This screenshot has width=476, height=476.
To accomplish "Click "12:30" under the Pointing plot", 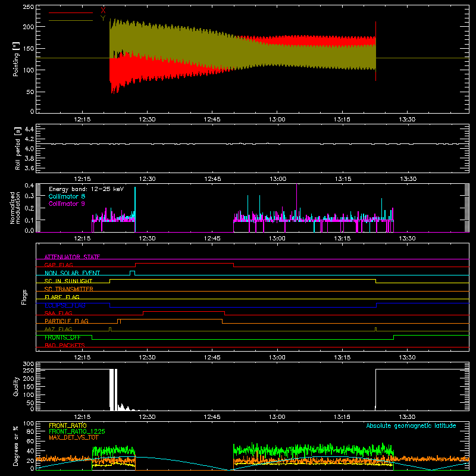I will pyautogui.click(x=147, y=120).
